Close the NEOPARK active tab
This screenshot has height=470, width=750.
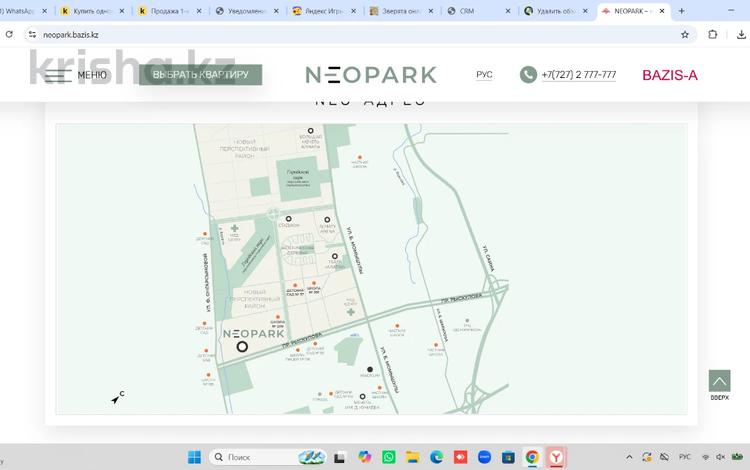tap(662, 11)
